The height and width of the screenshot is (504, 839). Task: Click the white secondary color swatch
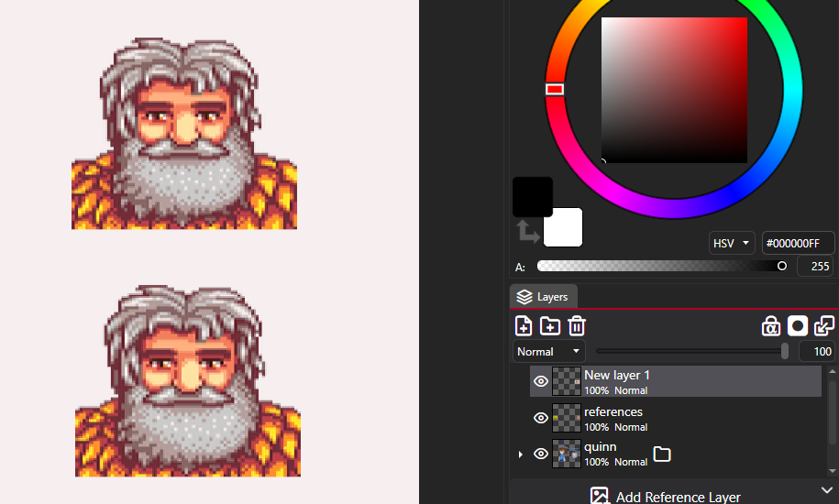coord(563,227)
